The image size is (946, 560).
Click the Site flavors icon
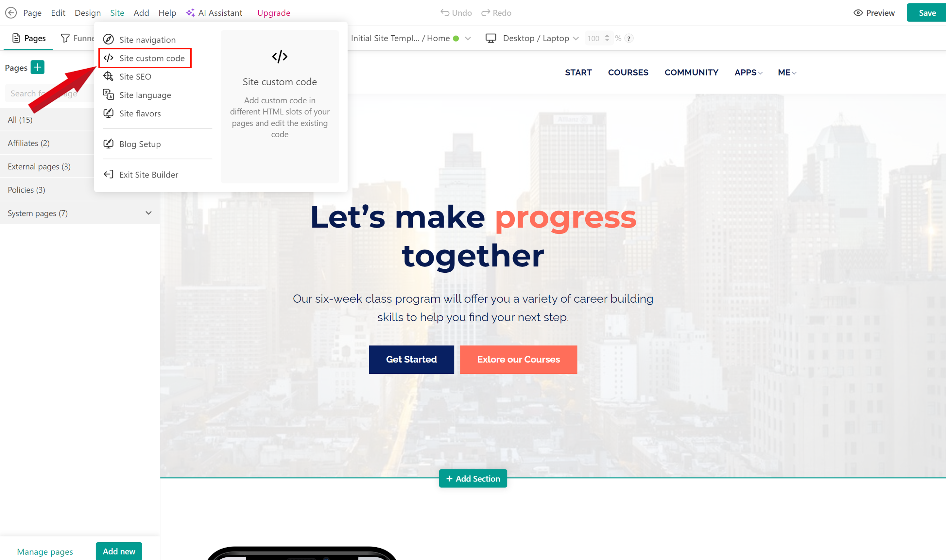click(109, 113)
